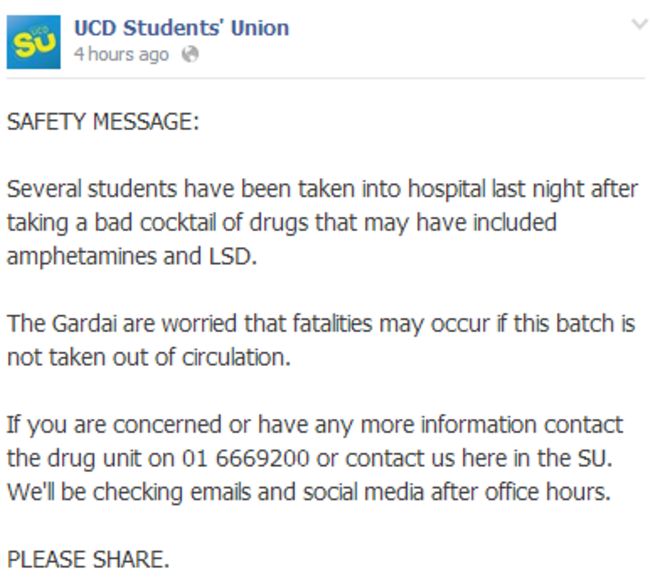Click the words 'after office hours.'

point(521,492)
